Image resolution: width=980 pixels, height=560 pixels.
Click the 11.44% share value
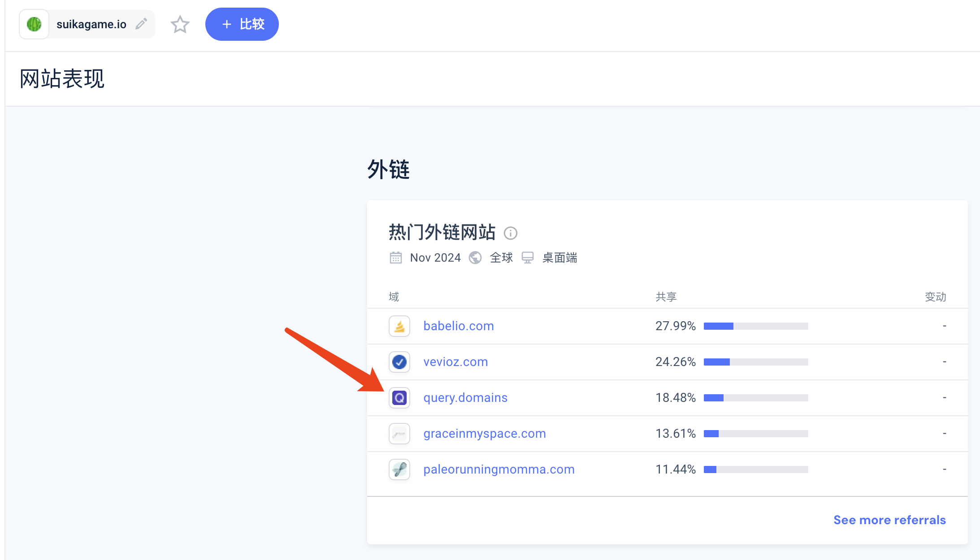[676, 470]
